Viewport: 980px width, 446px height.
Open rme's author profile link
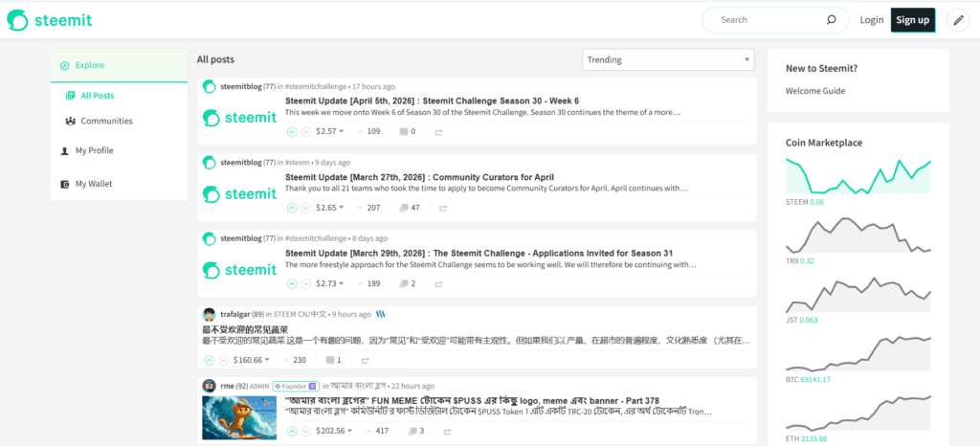[227, 386]
